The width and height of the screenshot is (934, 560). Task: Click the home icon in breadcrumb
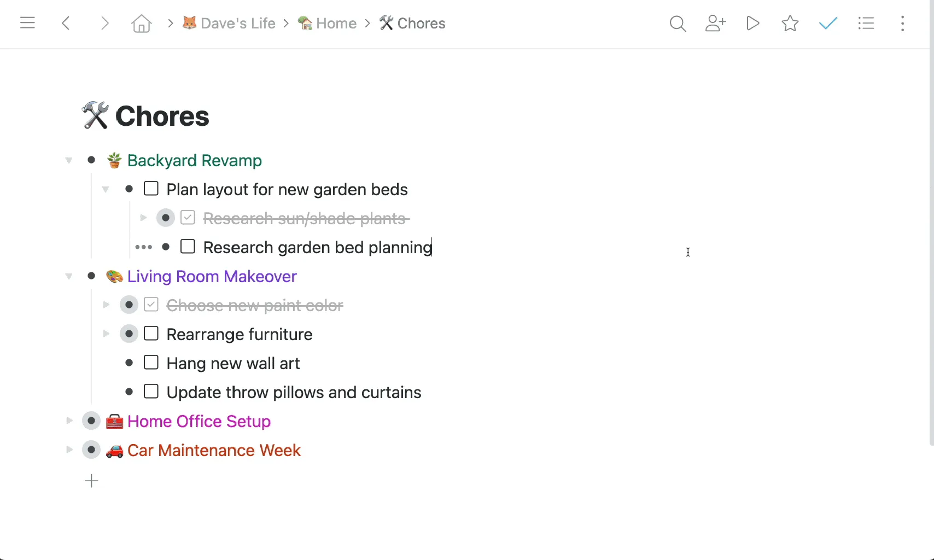click(141, 24)
